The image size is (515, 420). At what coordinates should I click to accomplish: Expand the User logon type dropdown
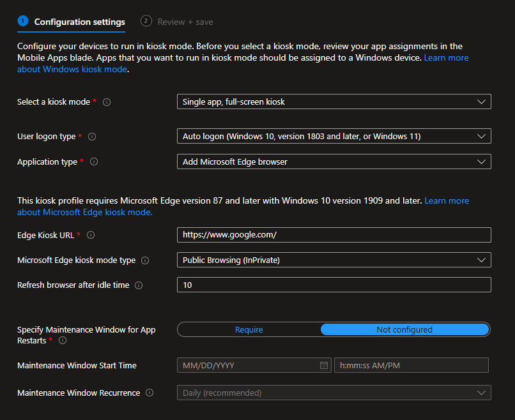point(334,136)
